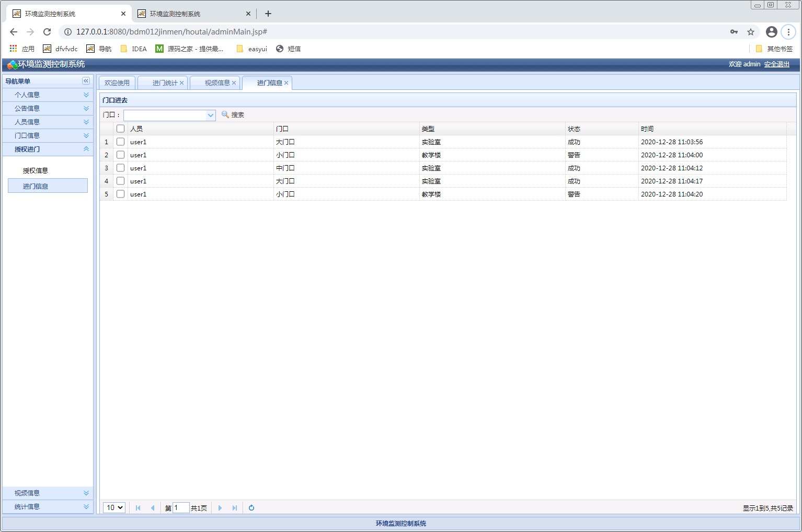
Task: Open 授权信息 in the sidebar
Action: click(x=36, y=170)
